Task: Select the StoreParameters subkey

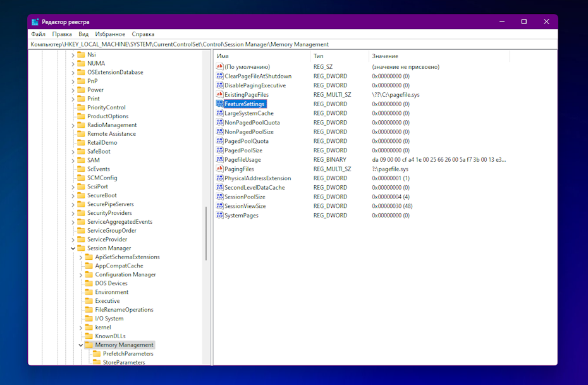Action: click(124, 362)
